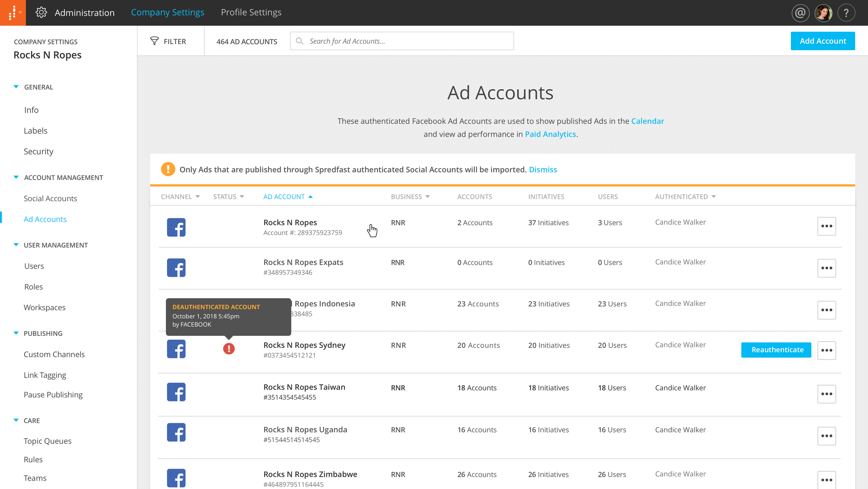Open Labels in sidebar

tap(35, 130)
